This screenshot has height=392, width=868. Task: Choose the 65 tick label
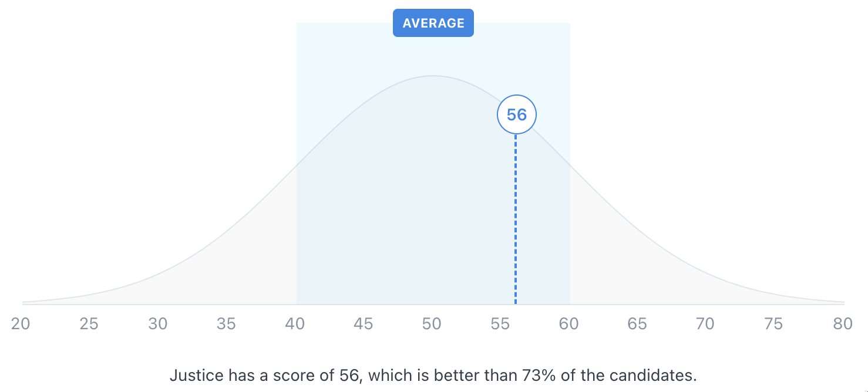(637, 324)
